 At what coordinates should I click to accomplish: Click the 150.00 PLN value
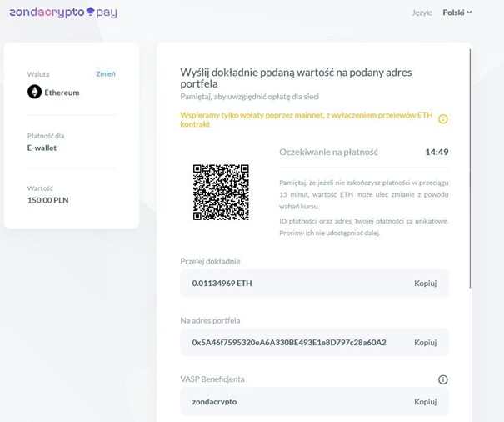pyautogui.click(x=47, y=200)
